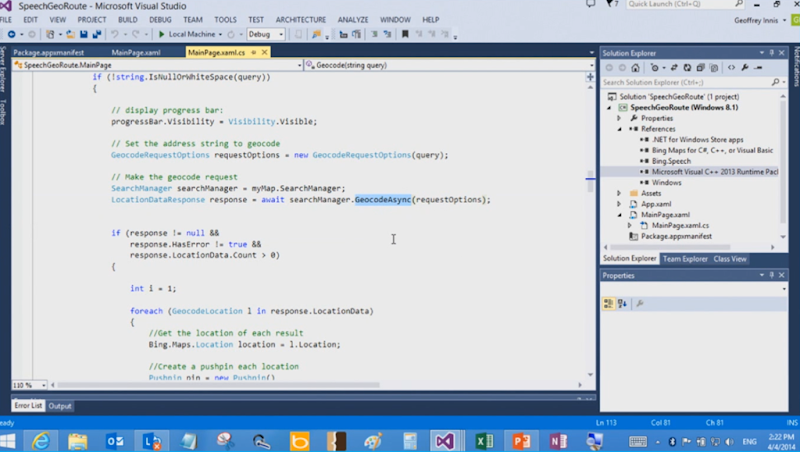Save the current file with the floppy disk icon

point(84,34)
